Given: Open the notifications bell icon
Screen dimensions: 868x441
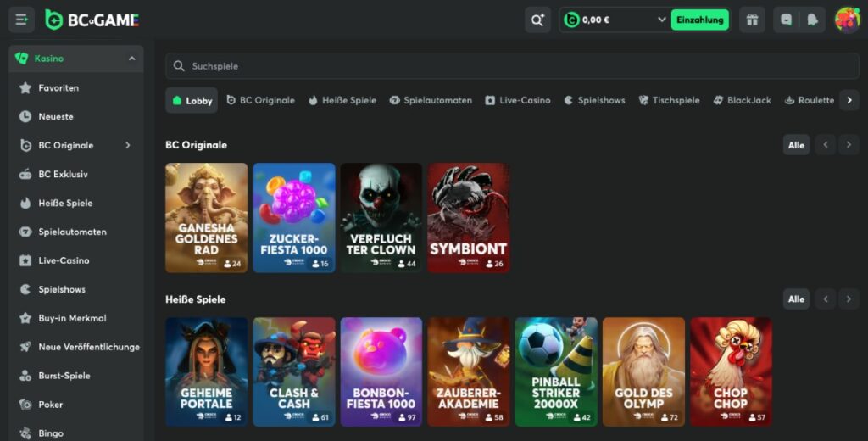Looking at the screenshot, I should click(812, 20).
